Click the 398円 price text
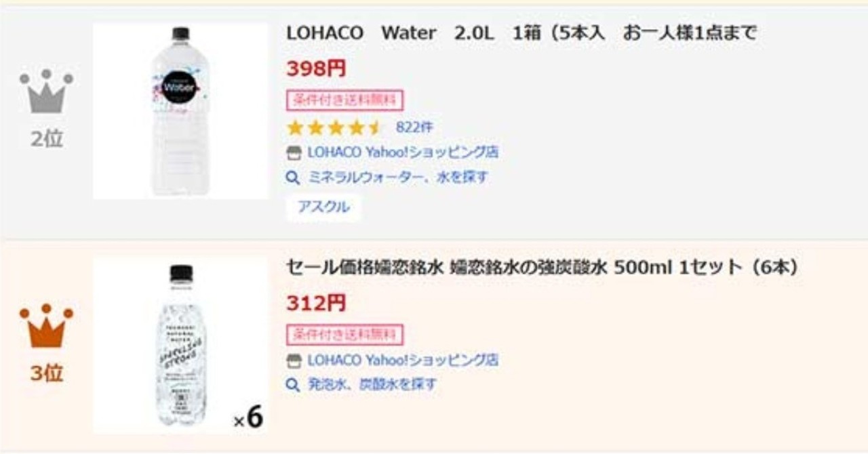Screen dimensions: 868x454 click(x=316, y=68)
